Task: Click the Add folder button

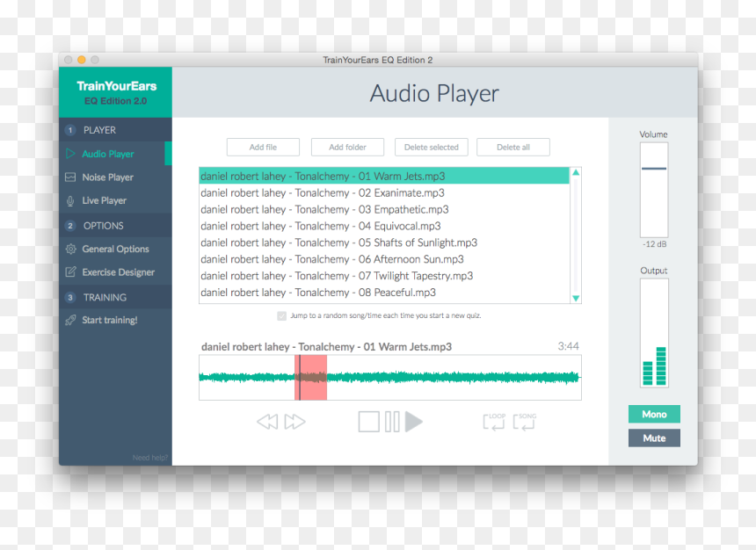Action: pyautogui.click(x=347, y=147)
